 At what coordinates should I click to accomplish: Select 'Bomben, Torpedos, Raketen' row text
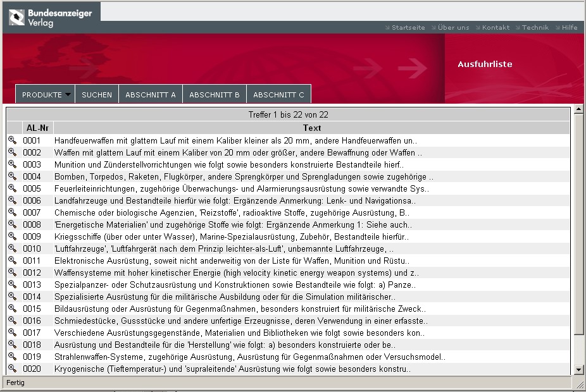244,176
